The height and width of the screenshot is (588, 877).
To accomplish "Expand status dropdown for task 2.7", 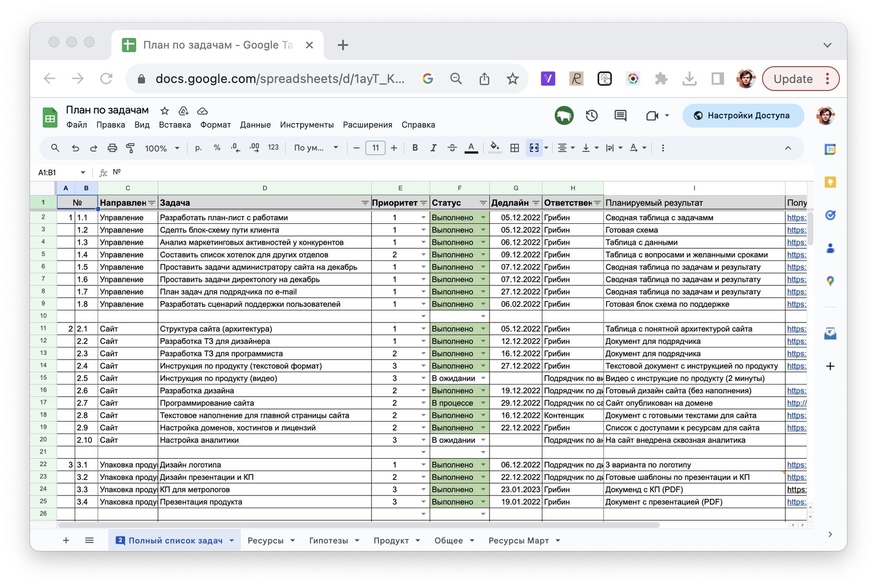I will [483, 403].
